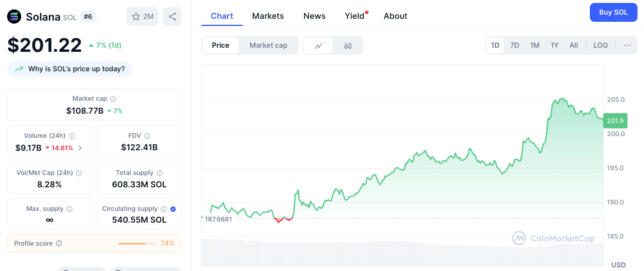Click the share icon button

point(172,16)
